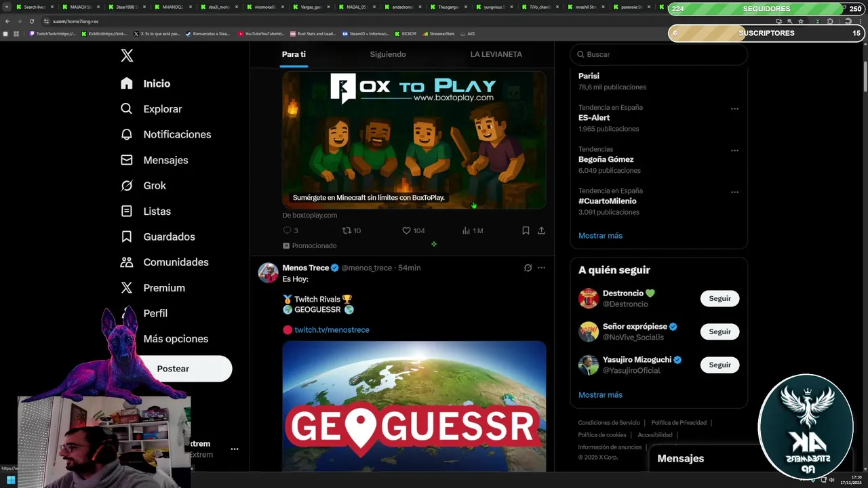Open Listas from sidebar
868x488 pixels.
pos(146,211)
